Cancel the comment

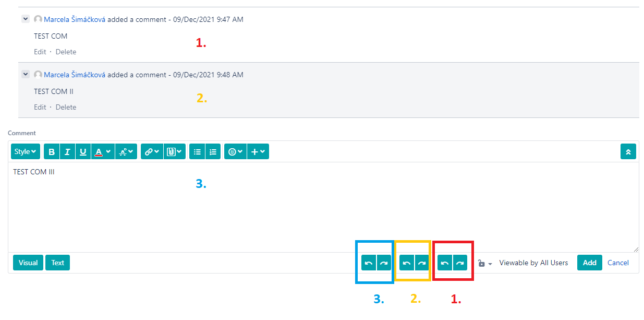[x=618, y=263]
